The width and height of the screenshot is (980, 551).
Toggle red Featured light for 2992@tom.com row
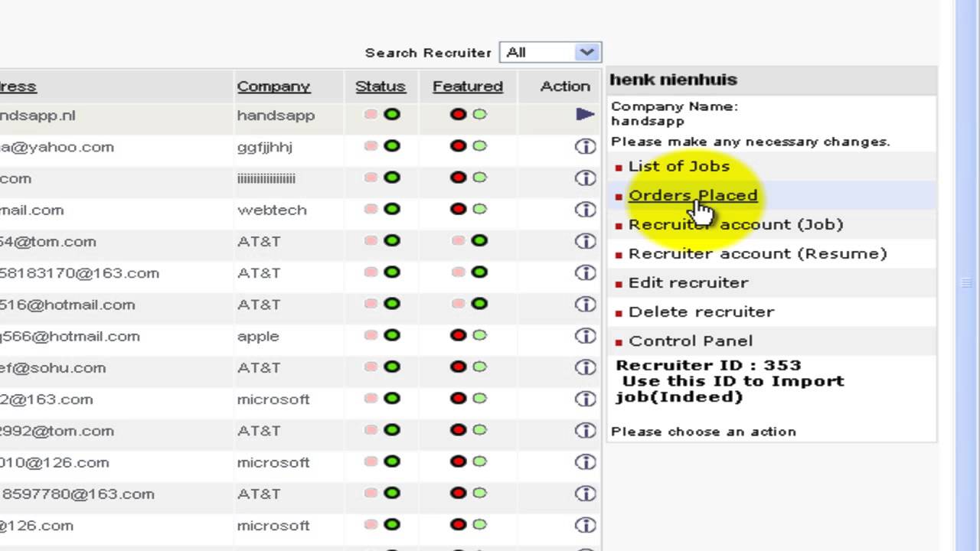click(459, 430)
